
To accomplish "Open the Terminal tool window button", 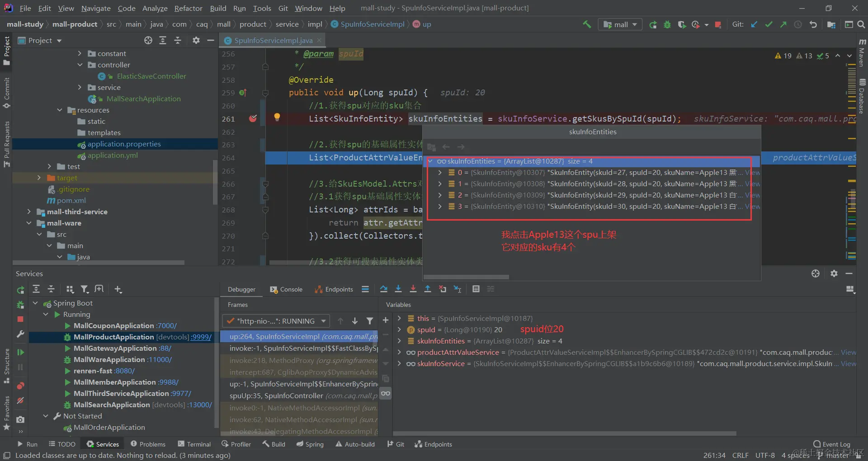I will [x=194, y=444].
